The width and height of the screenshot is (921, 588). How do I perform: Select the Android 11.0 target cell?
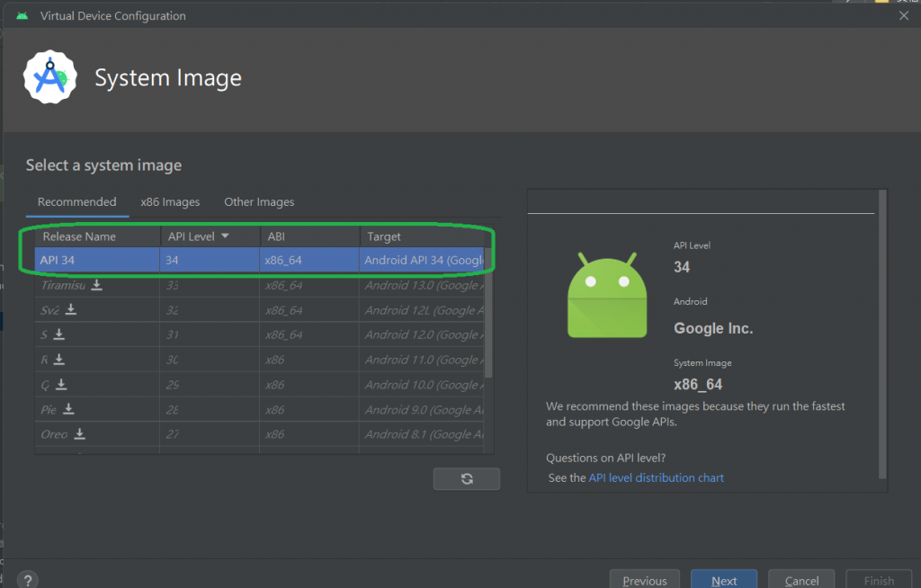point(422,360)
